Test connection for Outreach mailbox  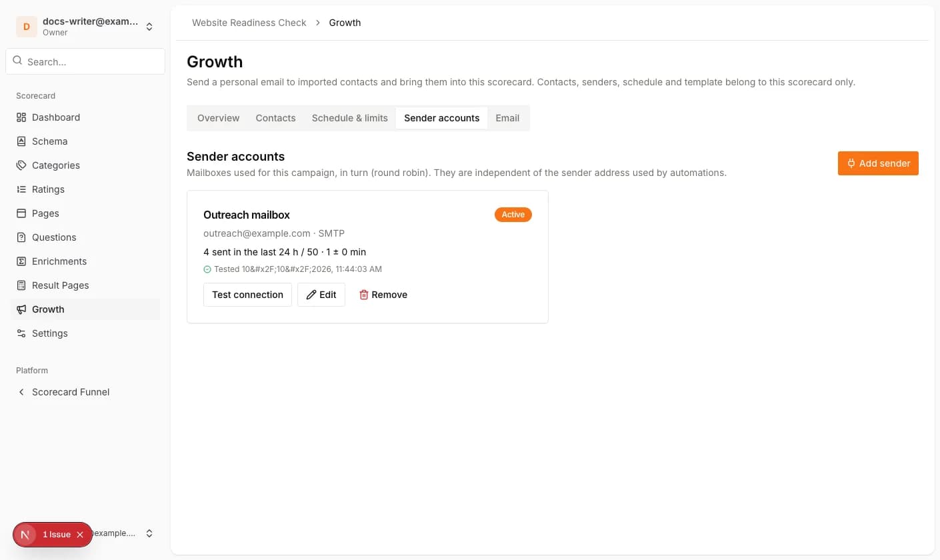tap(247, 295)
